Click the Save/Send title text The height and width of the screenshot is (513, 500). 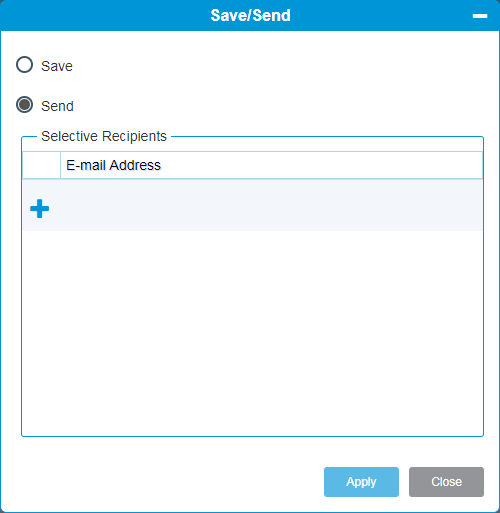[x=250, y=15]
